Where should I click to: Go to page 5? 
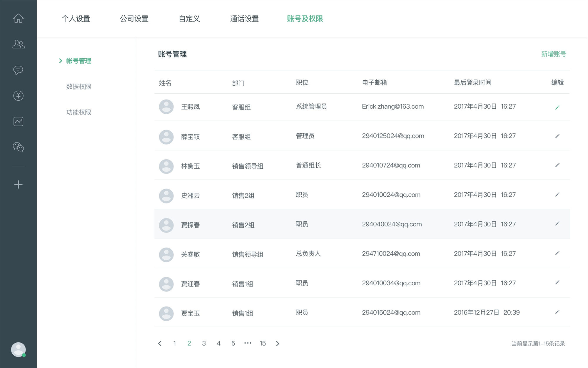pyautogui.click(x=233, y=343)
